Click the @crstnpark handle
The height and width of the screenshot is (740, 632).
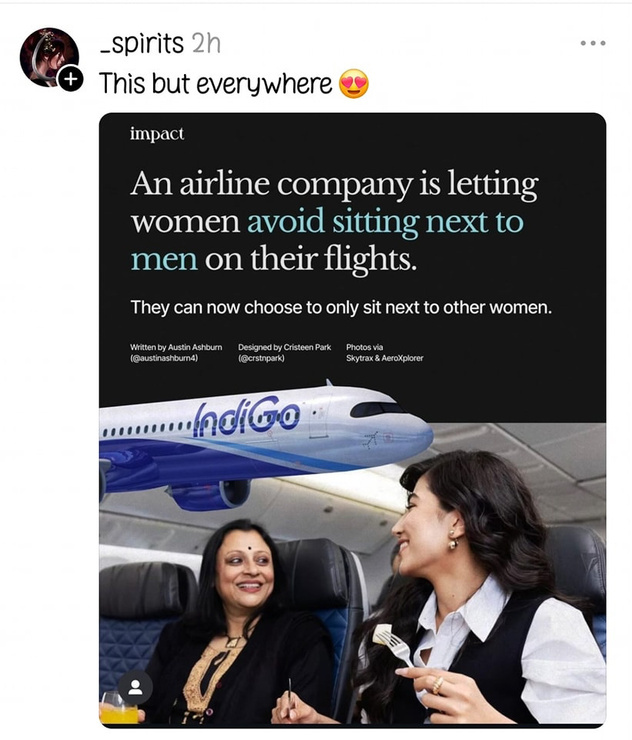point(261,358)
